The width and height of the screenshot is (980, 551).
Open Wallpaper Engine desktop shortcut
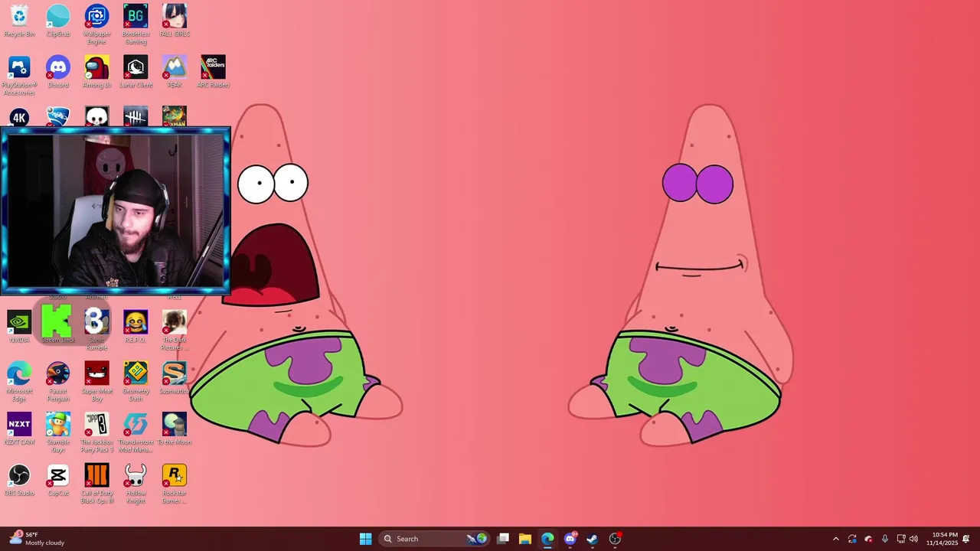pyautogui.click(x=96, y=24)
